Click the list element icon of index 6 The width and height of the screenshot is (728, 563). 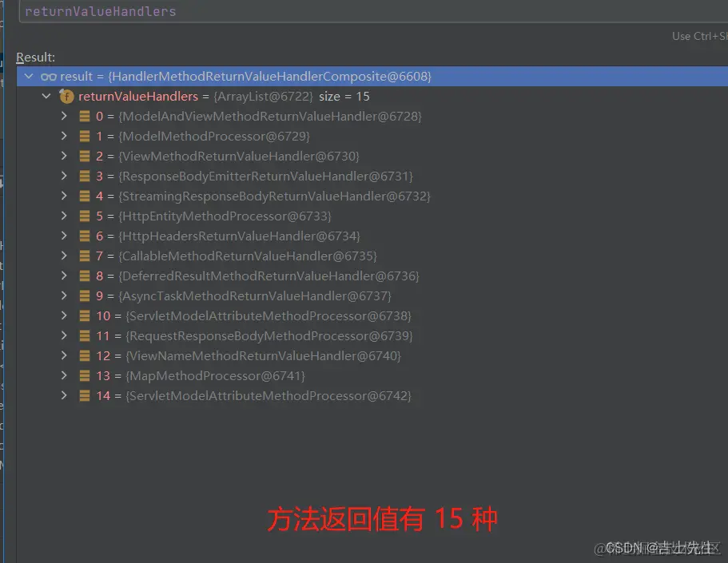[x=85, y=236]
